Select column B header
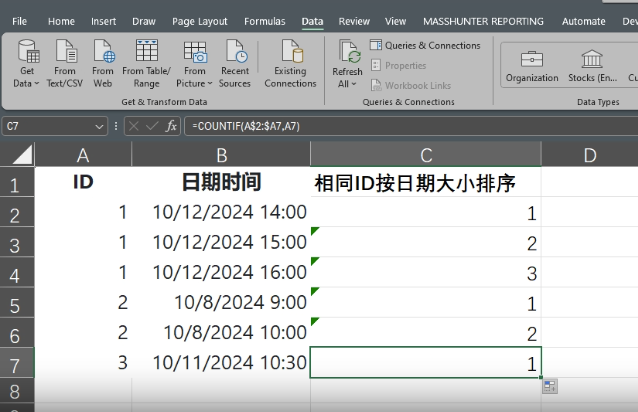This screenshot has height=412, width=638. pos(221,155)
